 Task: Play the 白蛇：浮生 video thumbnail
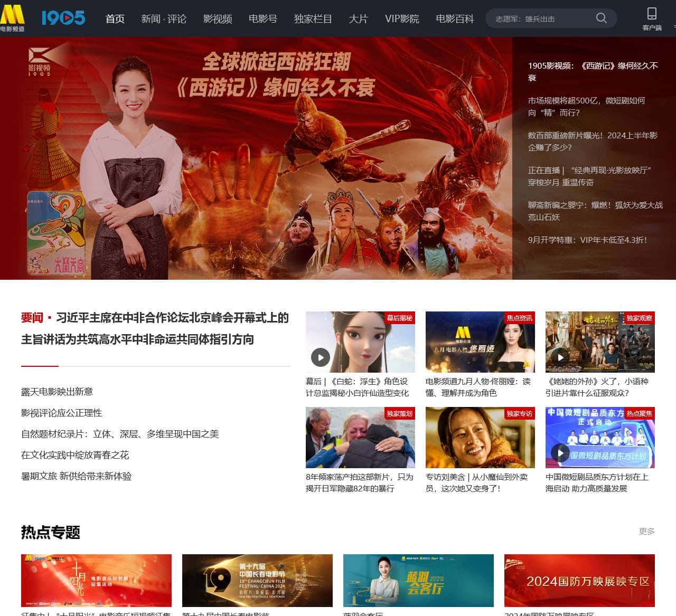[360, 342]
